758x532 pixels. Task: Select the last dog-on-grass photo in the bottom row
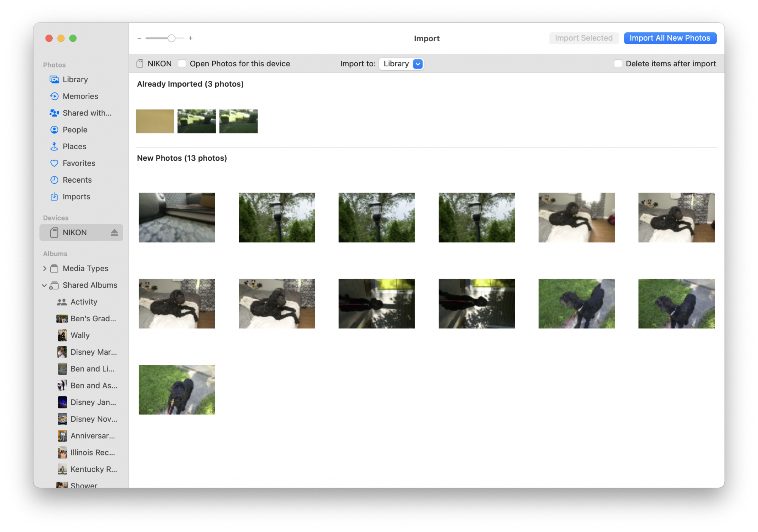[177, 390]
